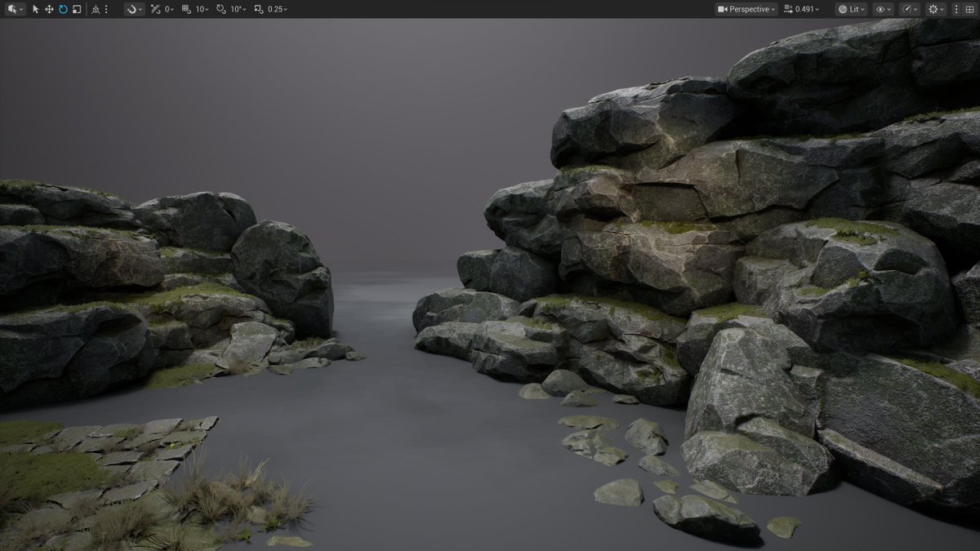980x551 pixels.
Task: Open the viewport settings gear menu
Action: click(936, 9)
